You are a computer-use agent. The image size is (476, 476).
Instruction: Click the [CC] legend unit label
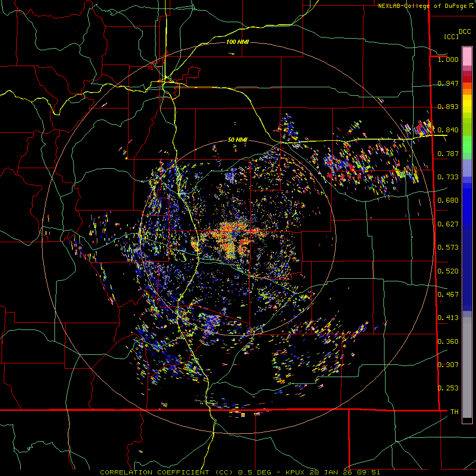click(452, 36)
